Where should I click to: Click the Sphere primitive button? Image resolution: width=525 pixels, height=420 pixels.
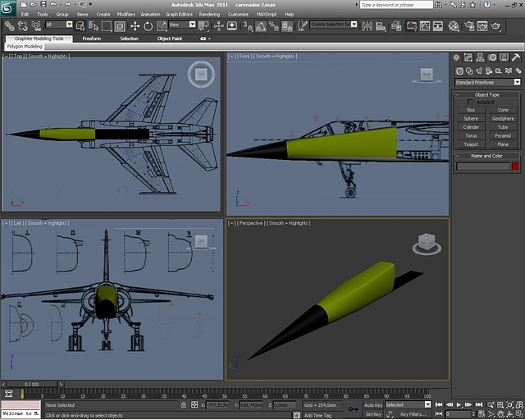(x=471, y=119)
